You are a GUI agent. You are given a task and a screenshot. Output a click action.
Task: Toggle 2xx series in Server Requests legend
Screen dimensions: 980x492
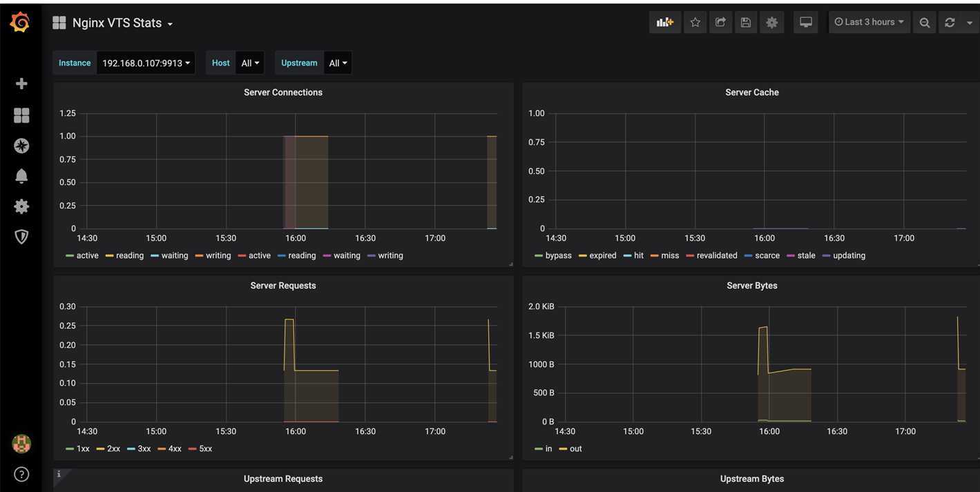[x=113, y=449]
